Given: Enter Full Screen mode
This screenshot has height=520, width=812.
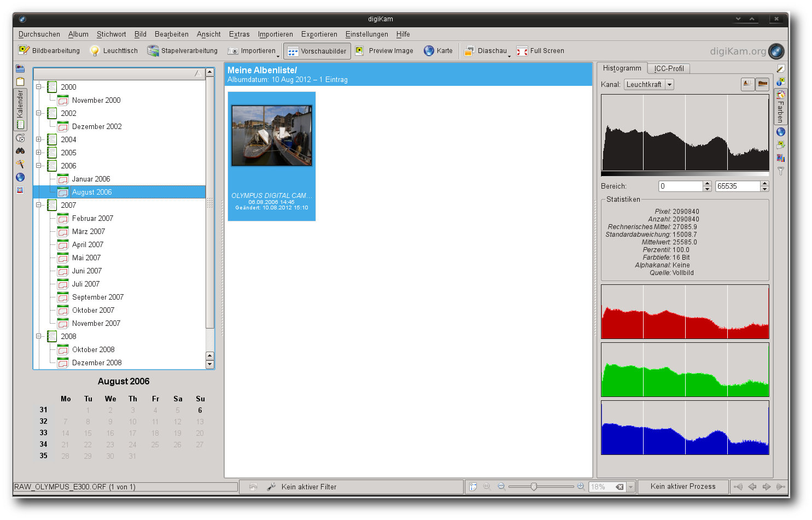Looking at the screenshot, I should pyautogui.click(x=540, y=51).
